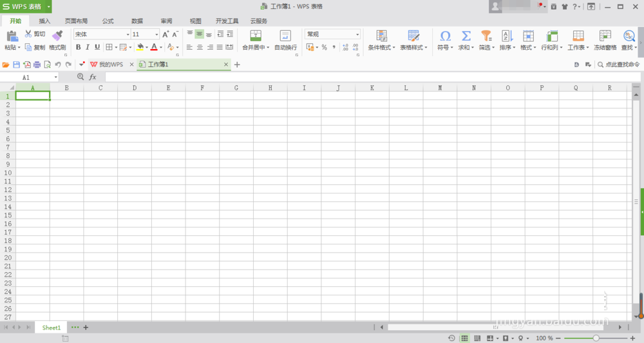Open the Name Box dropdown next to A1
Image resolution: width=644 pixels, height=343 pixels.
55,77
